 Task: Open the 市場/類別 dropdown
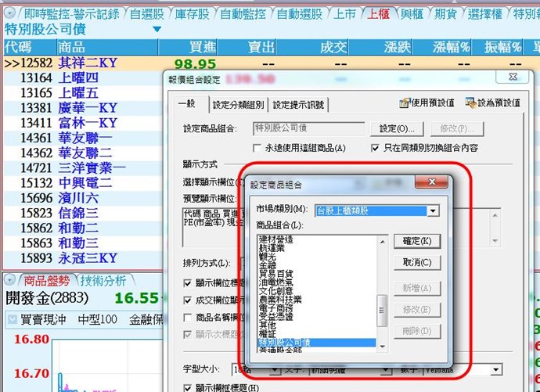432,210
